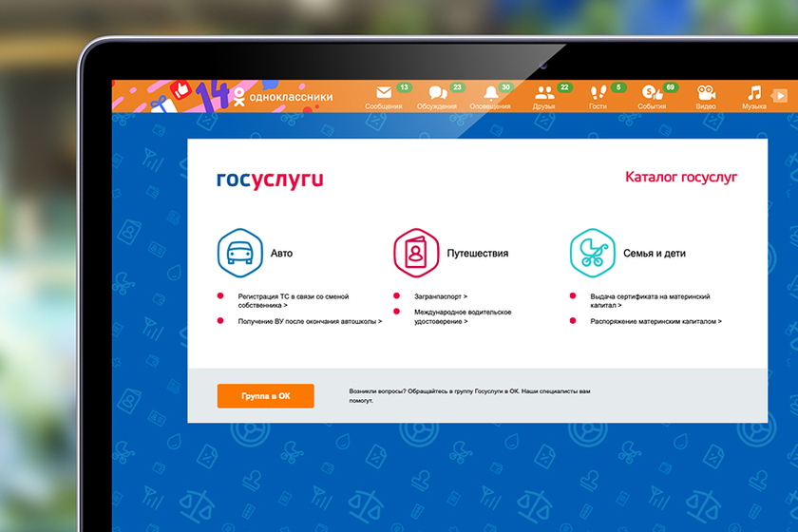The width and height of the screenshot is (798, 532).
Task: Open Международное водительское удостоверение link
Action: pyautogui.click(x=462, y=316)
